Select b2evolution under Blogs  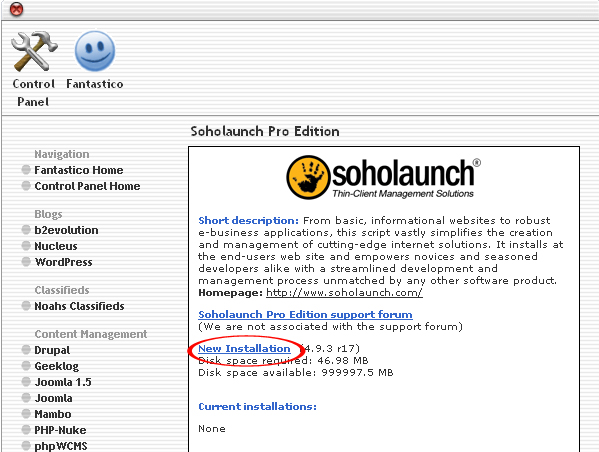coord(66,230)
